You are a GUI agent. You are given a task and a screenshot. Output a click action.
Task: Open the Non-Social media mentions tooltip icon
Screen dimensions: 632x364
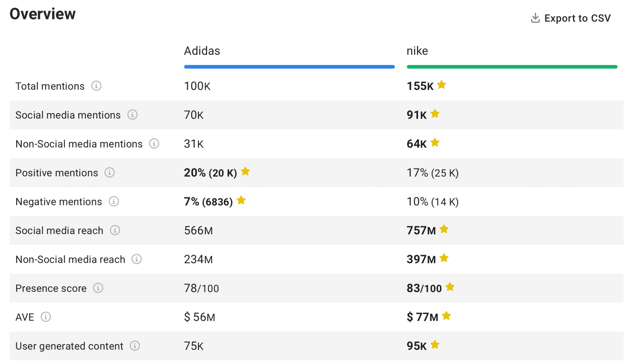(154, 144)
